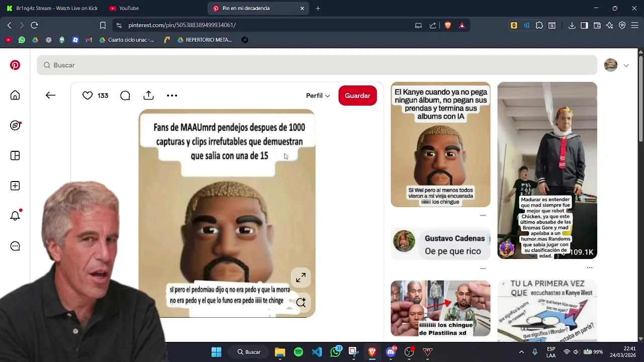Open Pinterest home icon in sidebar

(15, 96)
